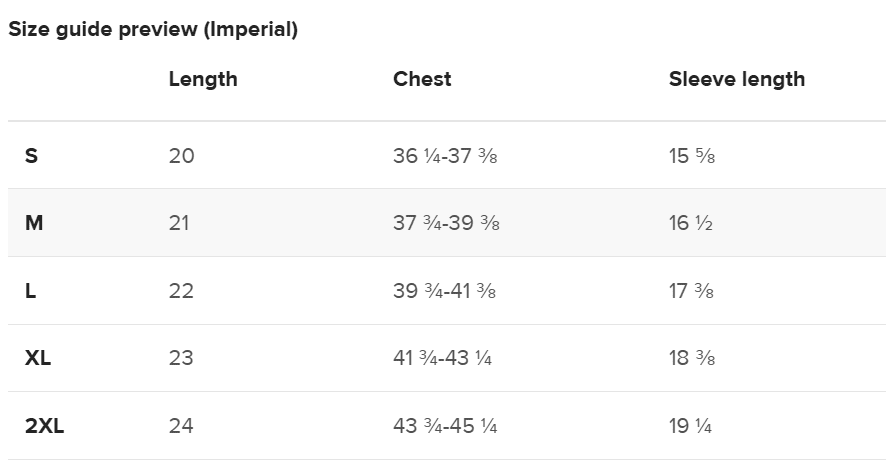Screen dimensions: 886x464
Task: Select the length value 24
Action: pos(181,426)
